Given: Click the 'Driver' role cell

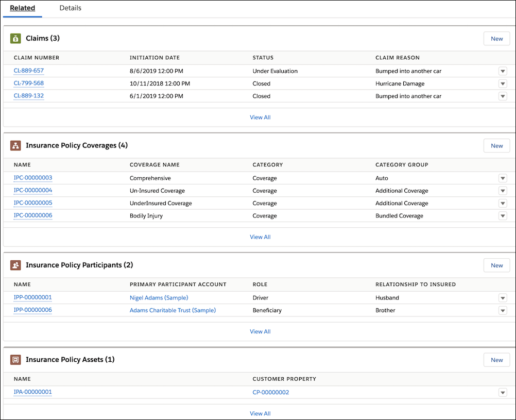Looking at the screenshot, I should coord(260,298).
